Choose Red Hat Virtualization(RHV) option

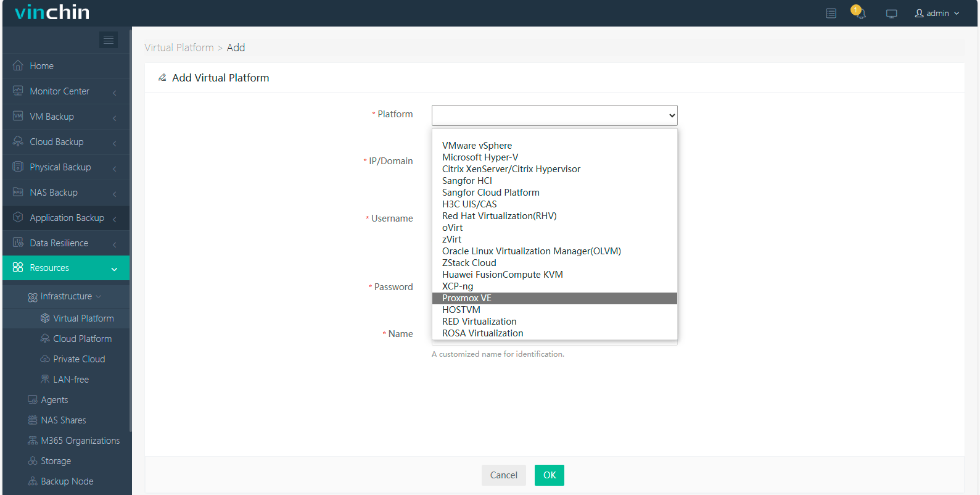pos(554,216)
